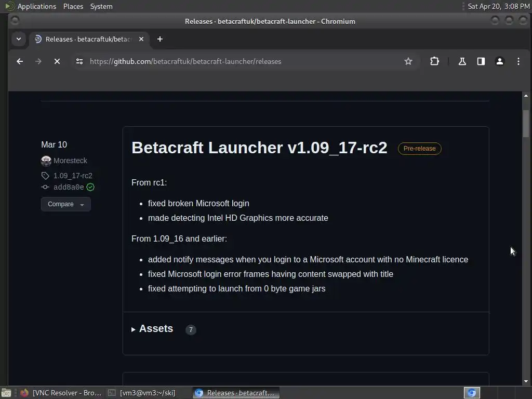Viewport: 532px width, 399px height.
Task: Click the clock showing Sat Apr 20
Action: tap(499, 6)
